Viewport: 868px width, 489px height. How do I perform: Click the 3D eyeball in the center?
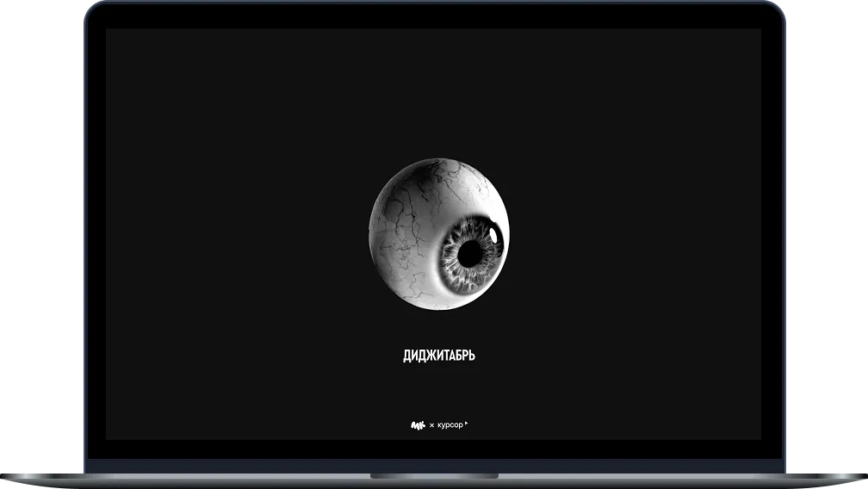(438, 234)
